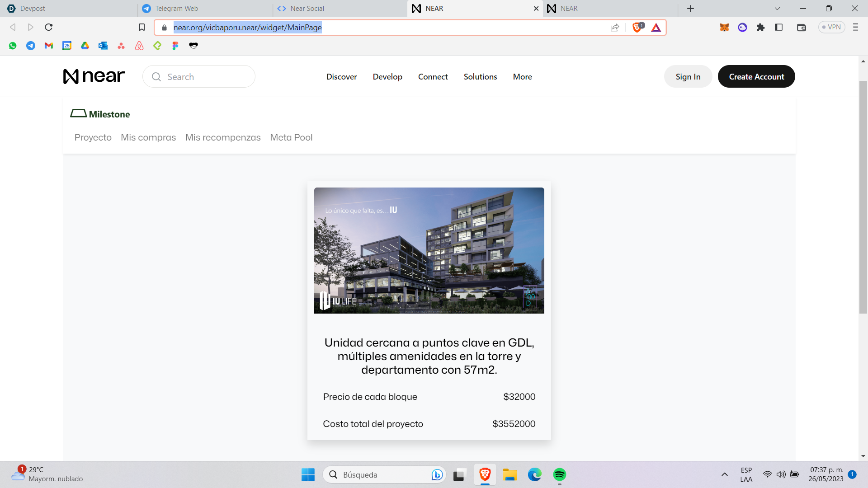Switch to the Mis compras tab

(x=148, y=137)
